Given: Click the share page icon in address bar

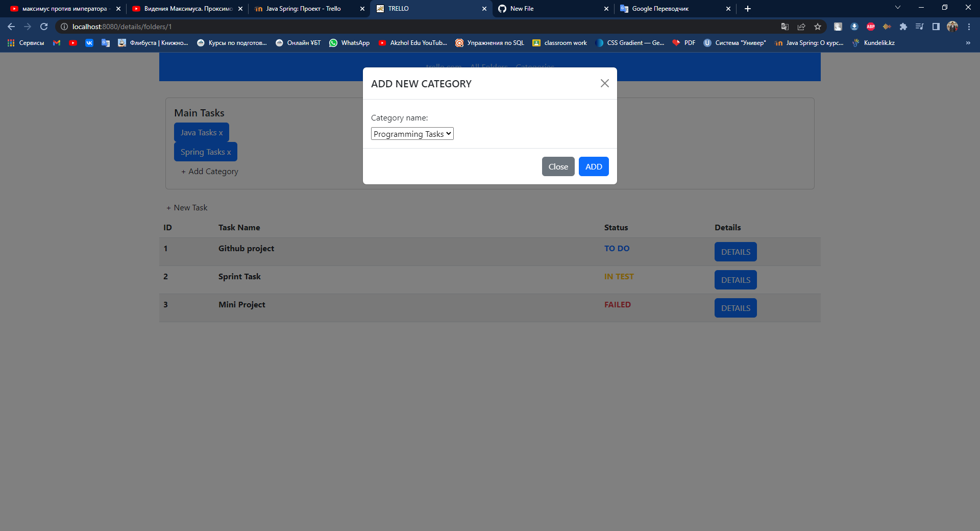Looking at the screenshot, I should coord(801,27).
